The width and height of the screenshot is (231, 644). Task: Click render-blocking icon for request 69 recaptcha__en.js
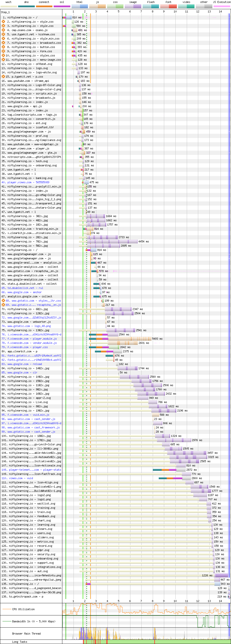(x=3, y=305)
